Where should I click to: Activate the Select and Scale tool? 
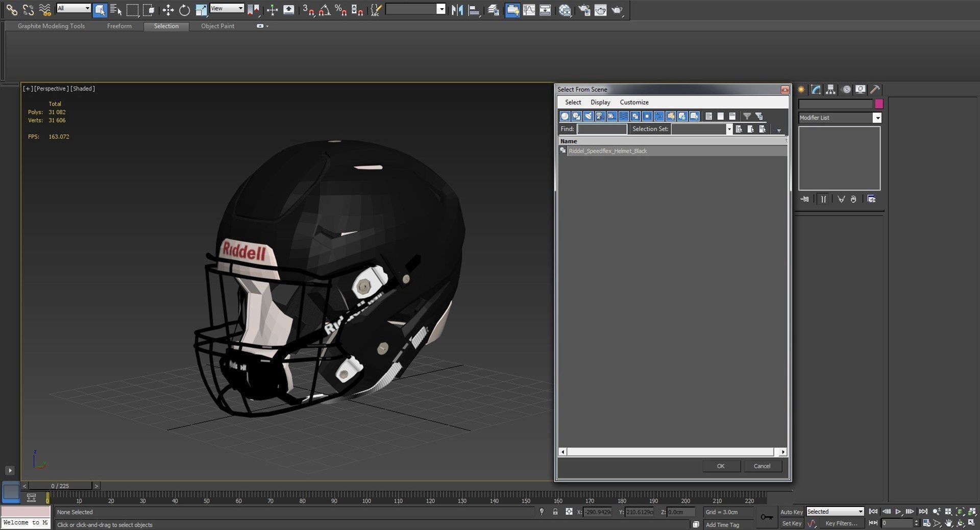click(201, 9)
